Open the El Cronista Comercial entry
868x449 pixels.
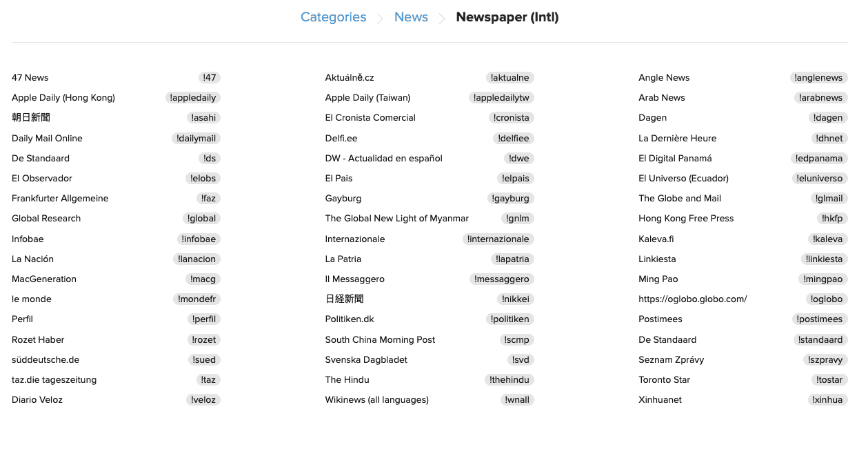tap(370, 118)
